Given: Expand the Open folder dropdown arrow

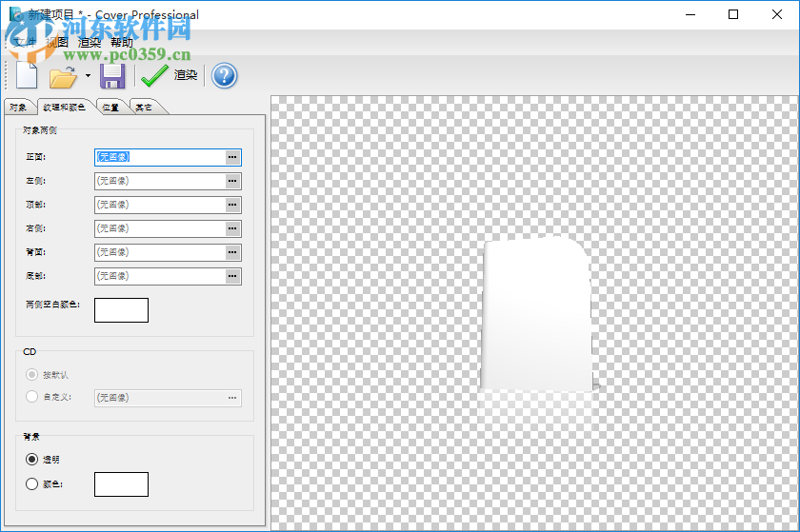Looking at the screenshot, I should [88, 75].
